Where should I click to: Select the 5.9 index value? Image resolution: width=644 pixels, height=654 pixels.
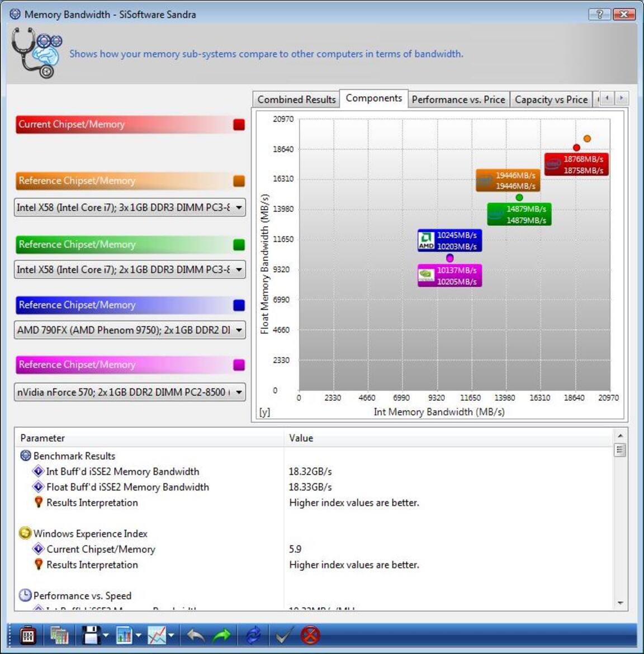295,549
